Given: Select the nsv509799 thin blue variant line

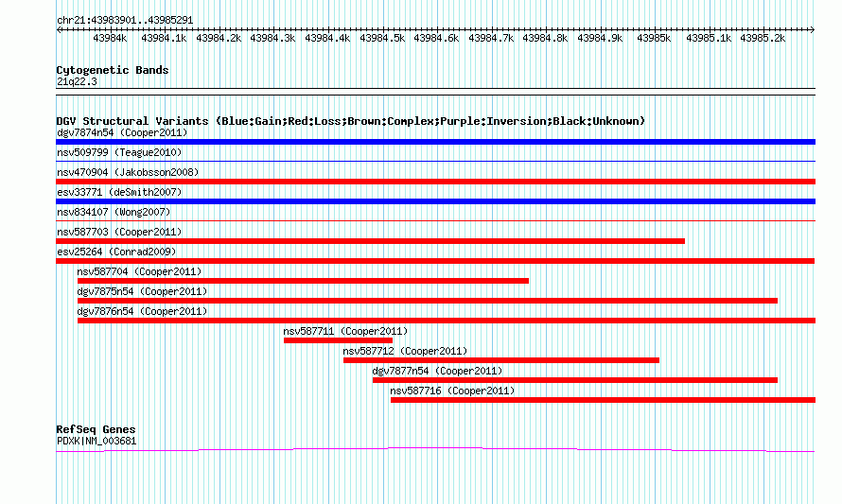Looking at the screenshot, I should (435, 161).
